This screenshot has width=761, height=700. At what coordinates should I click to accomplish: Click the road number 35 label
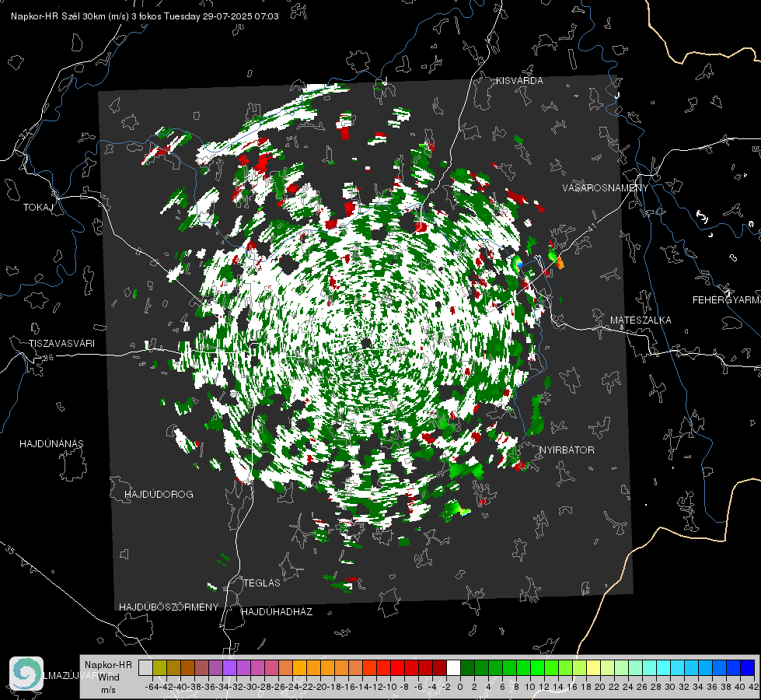[10, 549]
